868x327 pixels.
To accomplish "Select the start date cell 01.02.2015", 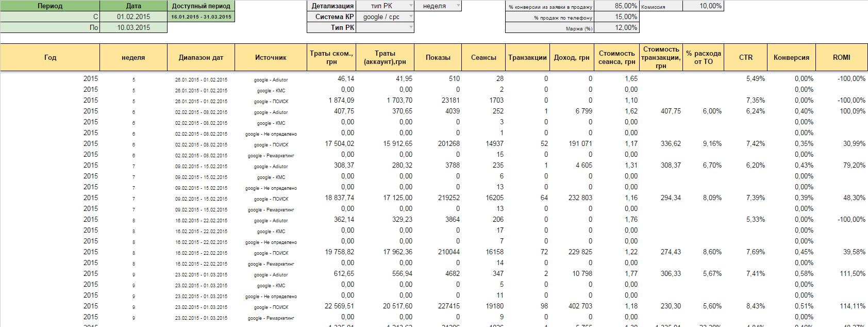I will click(x=133, y=17).
